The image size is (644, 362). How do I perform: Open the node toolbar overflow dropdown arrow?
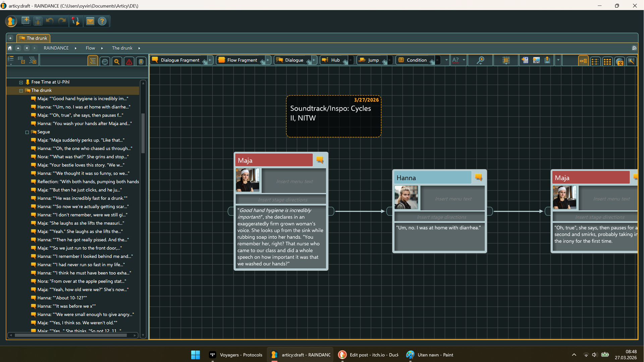(x=446, y=60)
